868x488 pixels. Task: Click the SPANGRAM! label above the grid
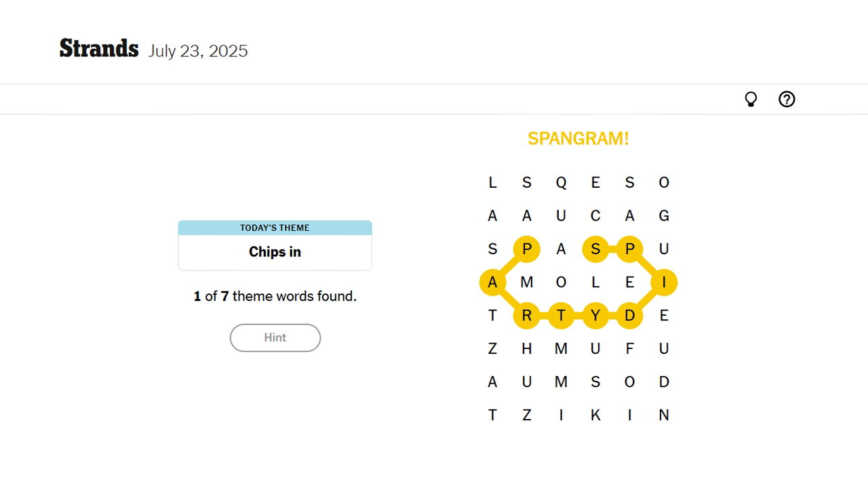[x=578, y=138]
